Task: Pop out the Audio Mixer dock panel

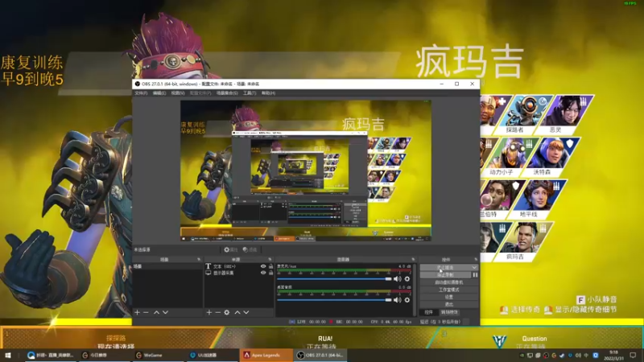Action: (413, 259)
